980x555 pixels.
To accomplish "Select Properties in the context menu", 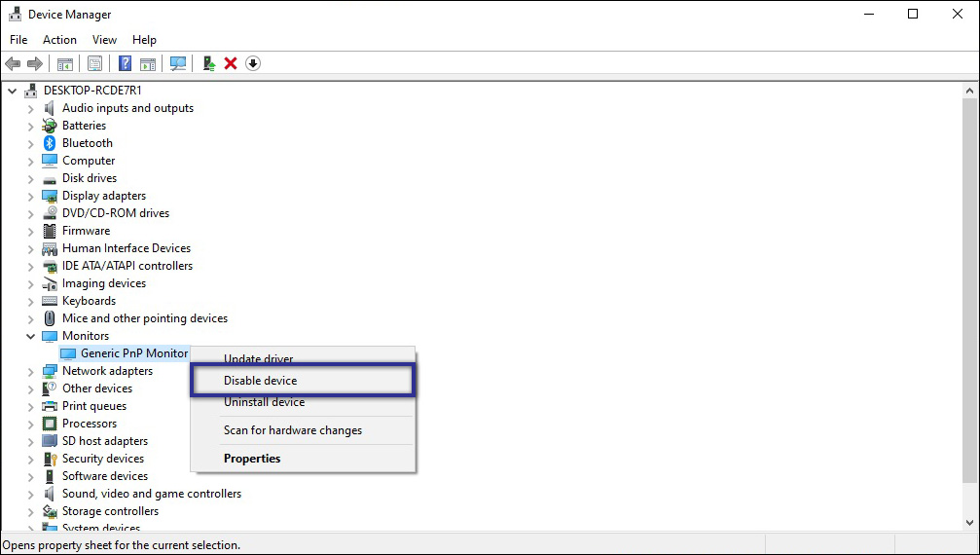I will pyautogui.click(x=252, y=459).
